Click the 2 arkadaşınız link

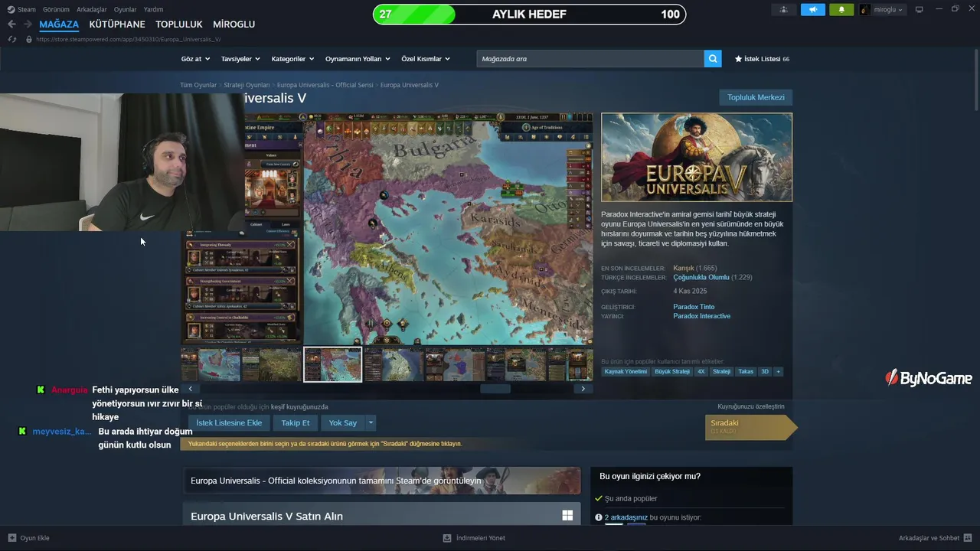[x=626, y=517]
